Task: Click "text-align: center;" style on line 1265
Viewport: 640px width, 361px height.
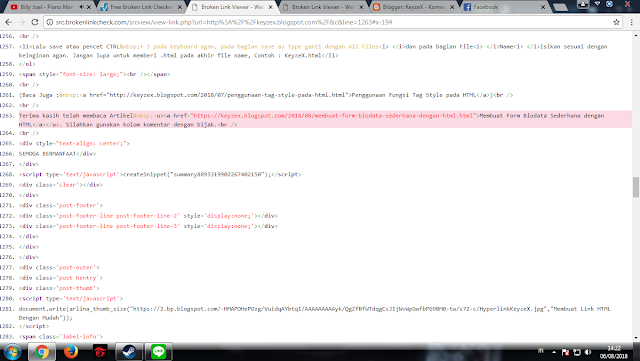Action: pos(93,143)
